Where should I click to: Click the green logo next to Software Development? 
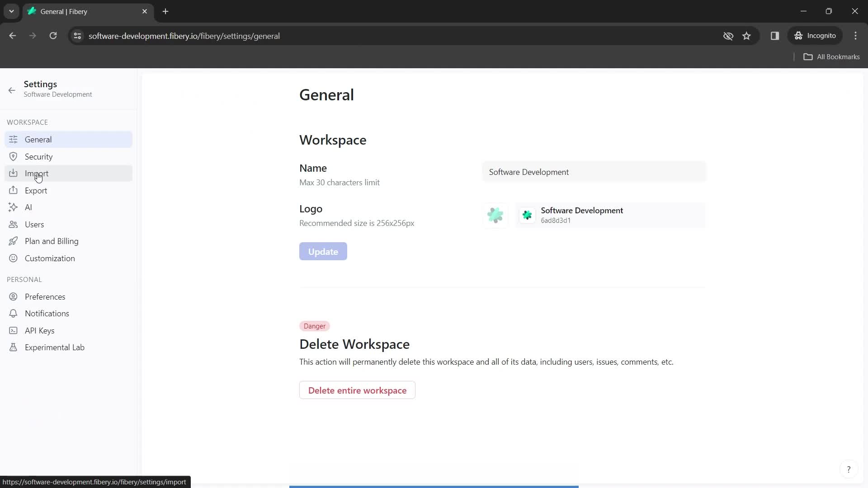point(527,215)
